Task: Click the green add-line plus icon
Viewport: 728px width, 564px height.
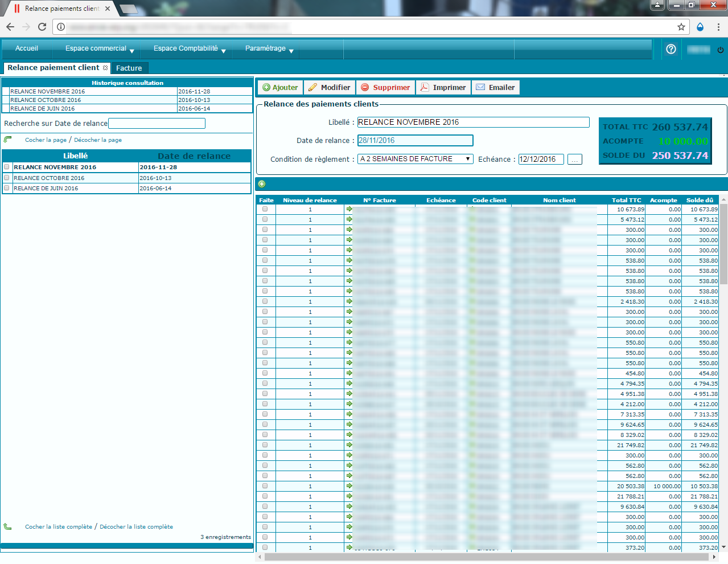Action: (262, 183)
